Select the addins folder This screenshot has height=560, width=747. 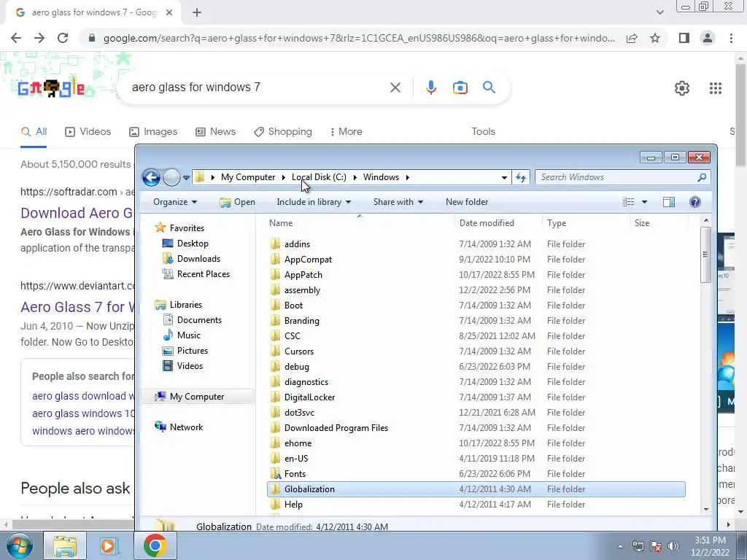[297, 244]
